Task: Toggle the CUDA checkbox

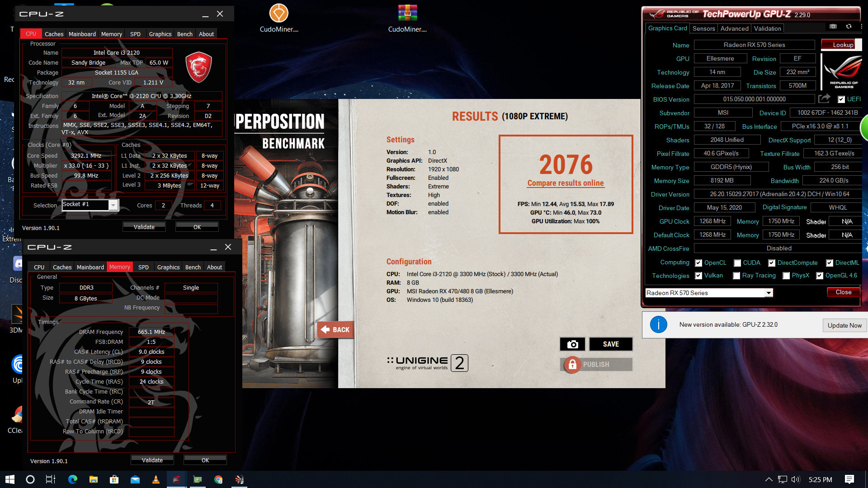Action: click(x=737, y=263)
